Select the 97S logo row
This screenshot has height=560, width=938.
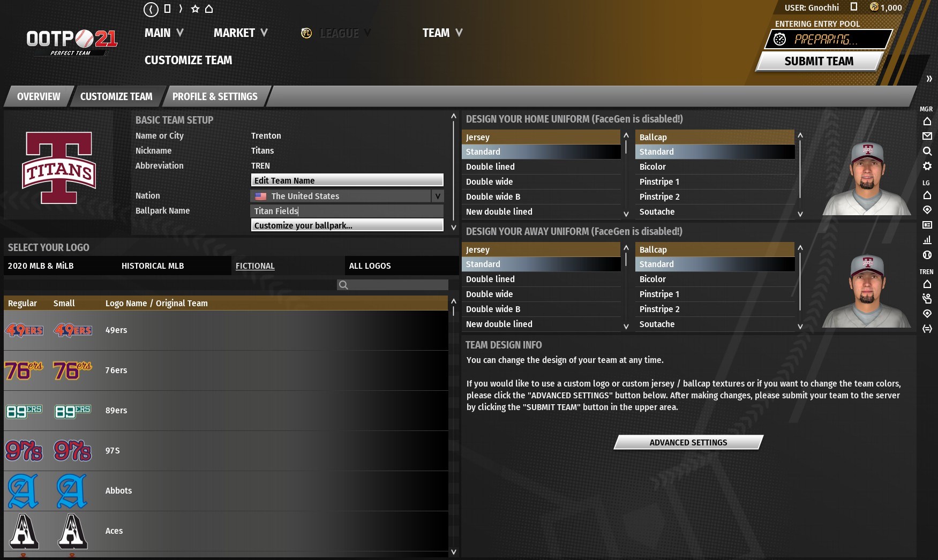point(226,451)
